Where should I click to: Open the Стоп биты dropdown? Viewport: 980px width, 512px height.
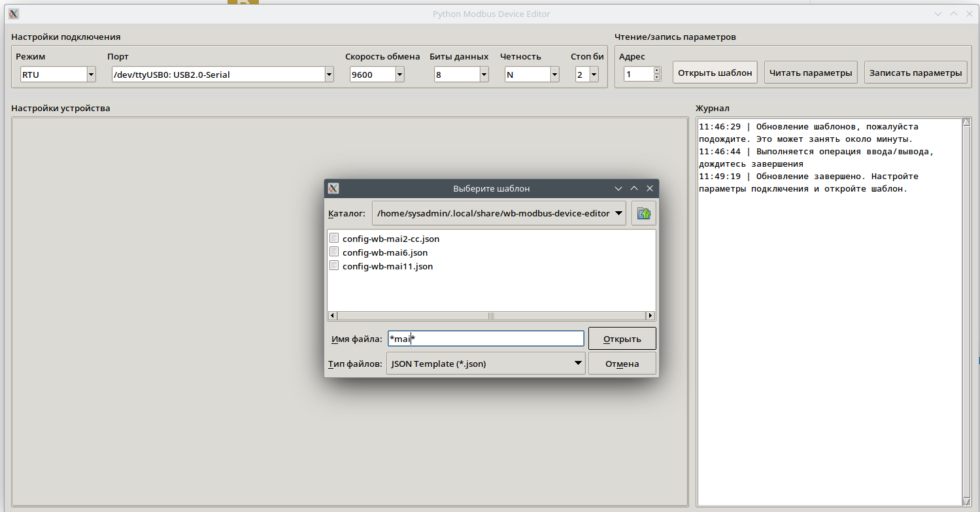click(594, 75)
